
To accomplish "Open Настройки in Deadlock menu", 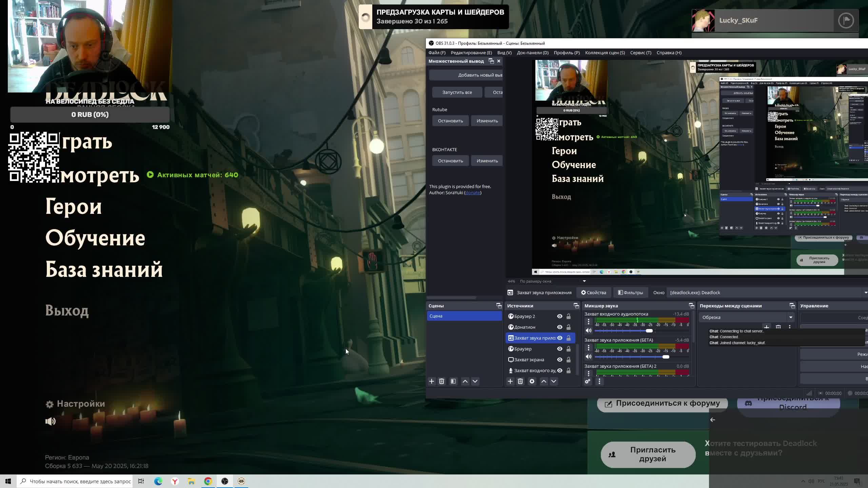I will tap(75, 404).
